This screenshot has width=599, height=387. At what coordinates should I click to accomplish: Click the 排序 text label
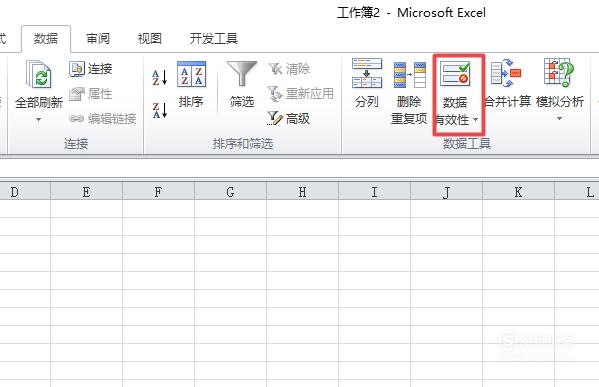(x=191, y=102)
